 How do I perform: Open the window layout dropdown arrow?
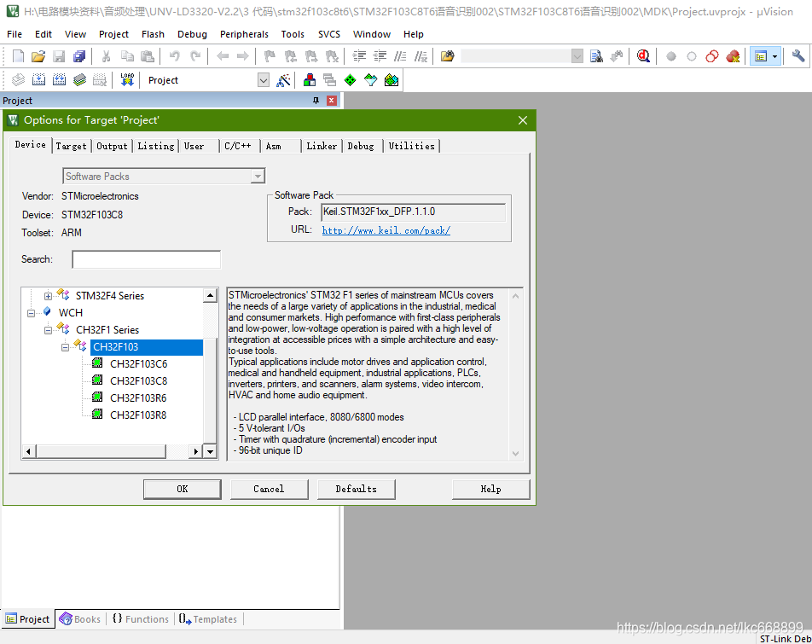774,56
